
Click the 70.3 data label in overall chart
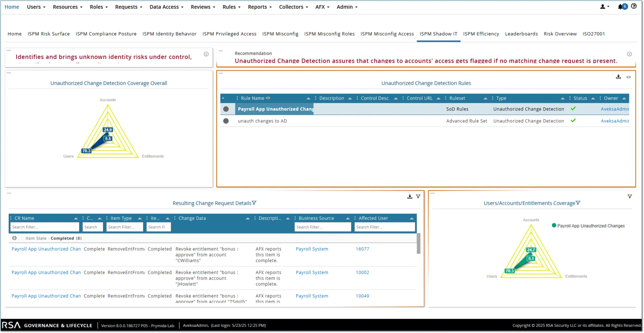coord(86,151)
